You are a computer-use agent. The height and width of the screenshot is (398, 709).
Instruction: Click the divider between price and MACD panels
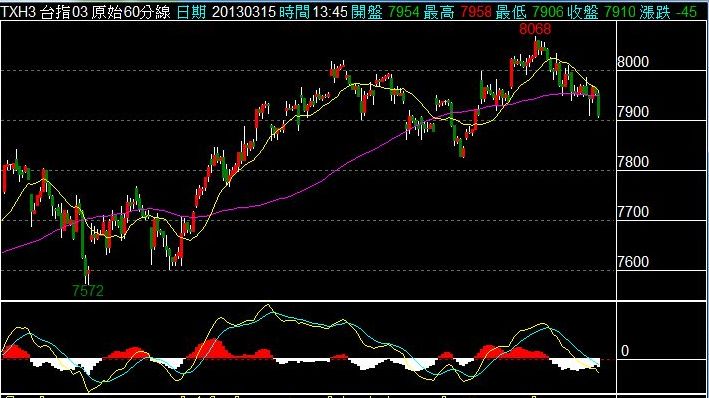coord(308,301)
